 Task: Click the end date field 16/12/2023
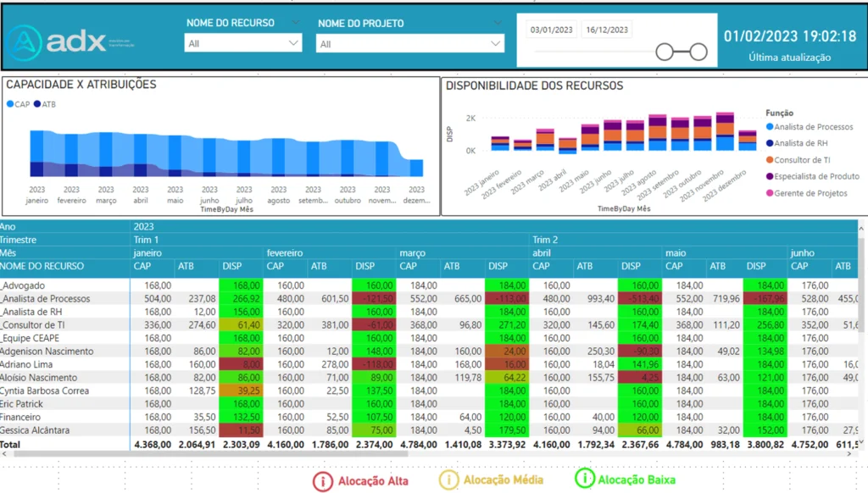pos(607,30)
